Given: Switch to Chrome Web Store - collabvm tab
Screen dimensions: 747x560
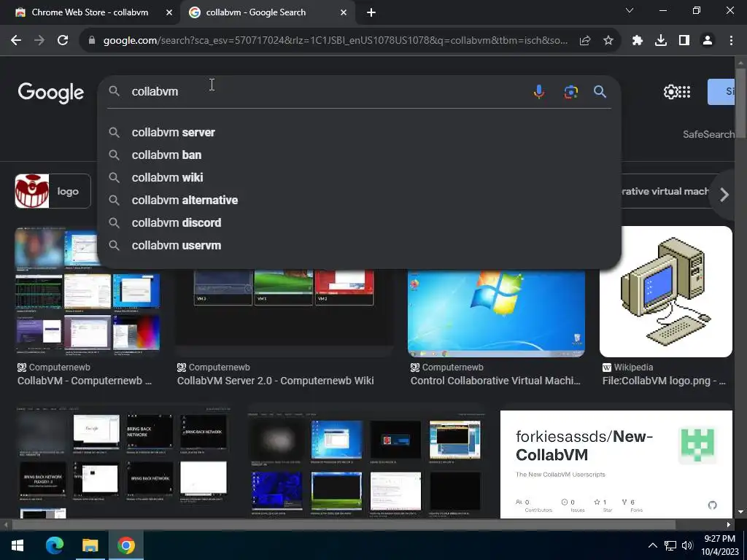Looking at the screenshot, I should (90, 13).
